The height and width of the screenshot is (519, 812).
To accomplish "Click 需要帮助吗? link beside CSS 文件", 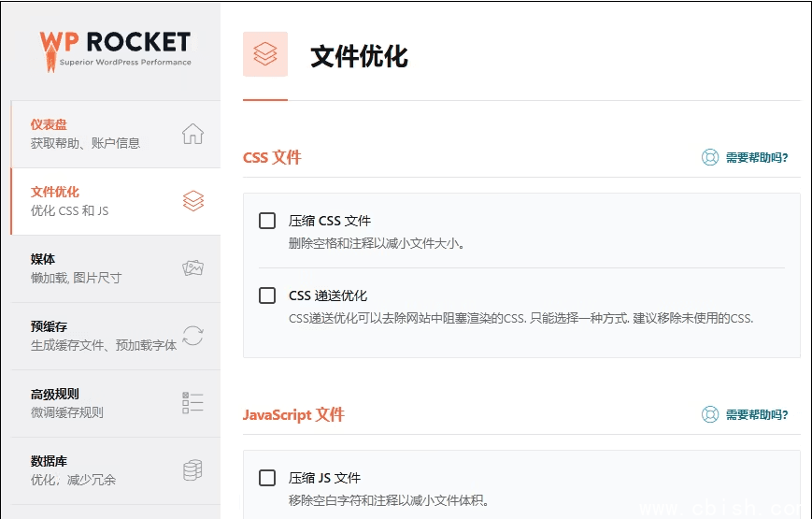I will click(x=756, y=157).
